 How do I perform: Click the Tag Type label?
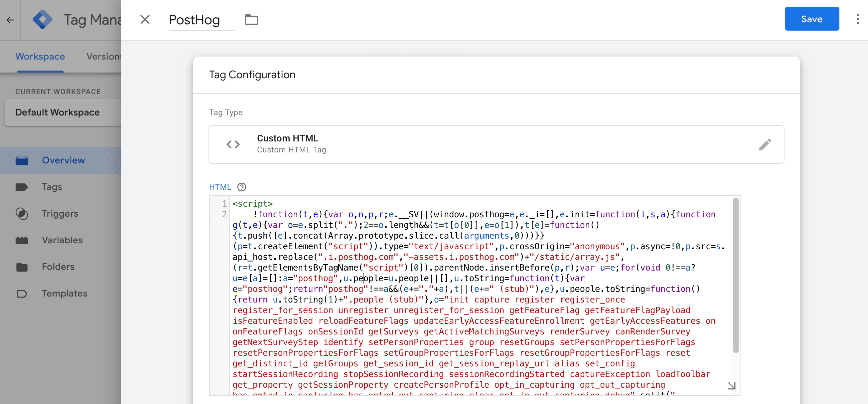tap(225, 112)
